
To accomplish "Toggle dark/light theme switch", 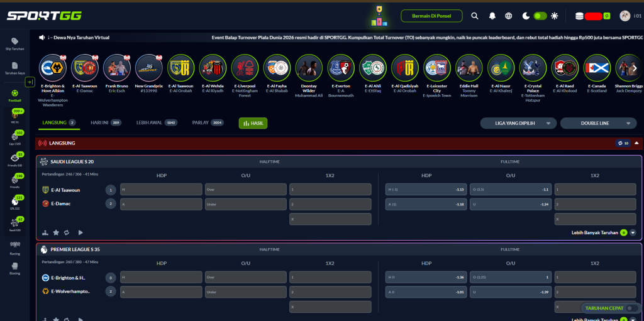I will click(540, 16).
